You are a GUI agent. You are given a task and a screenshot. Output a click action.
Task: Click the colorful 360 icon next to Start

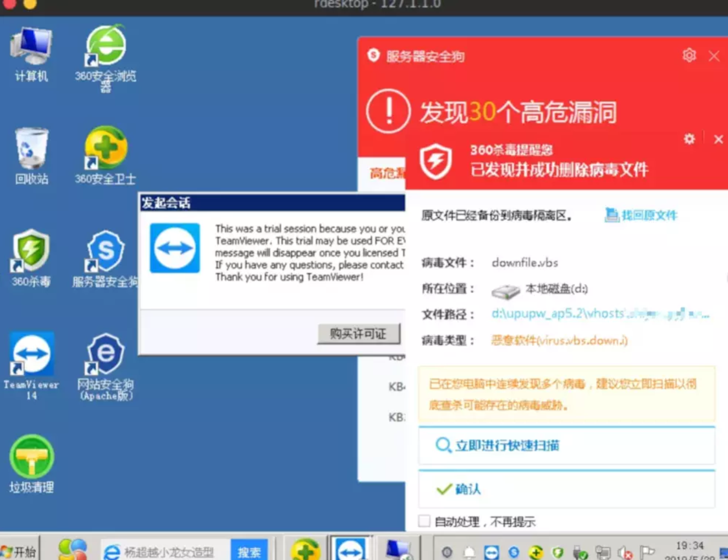[72, 550]
